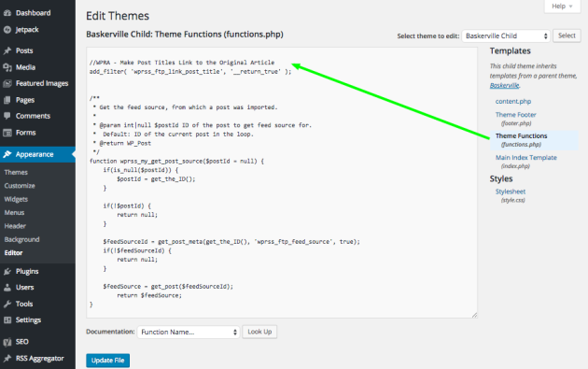Click the Dashboard gauge icon

[x=7, y=13]
